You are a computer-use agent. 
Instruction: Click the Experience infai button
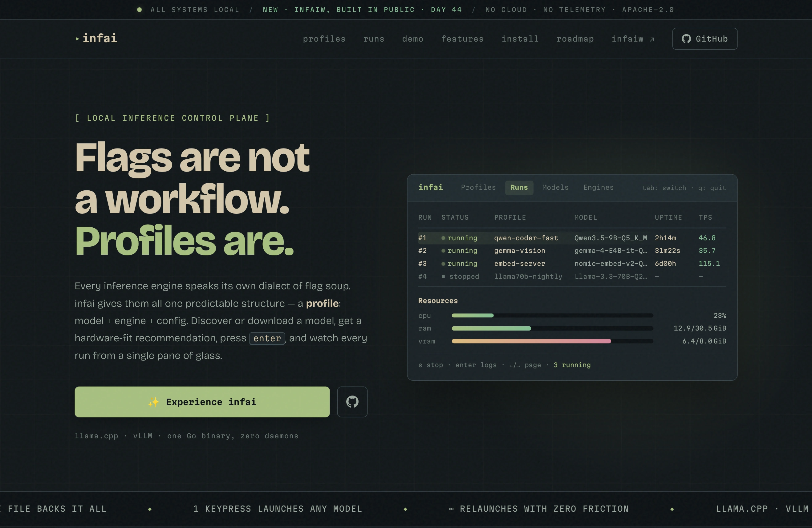[x=202, y=402]
